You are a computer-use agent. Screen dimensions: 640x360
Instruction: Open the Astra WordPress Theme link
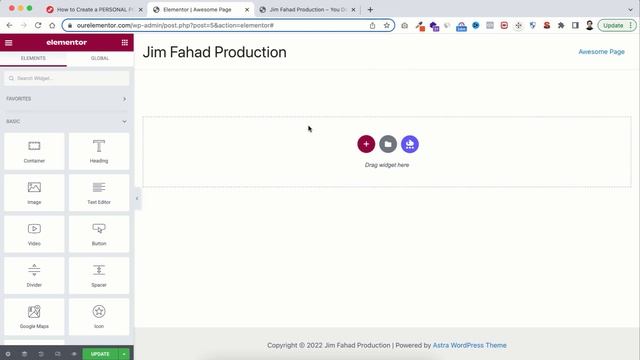coord(469,345)
